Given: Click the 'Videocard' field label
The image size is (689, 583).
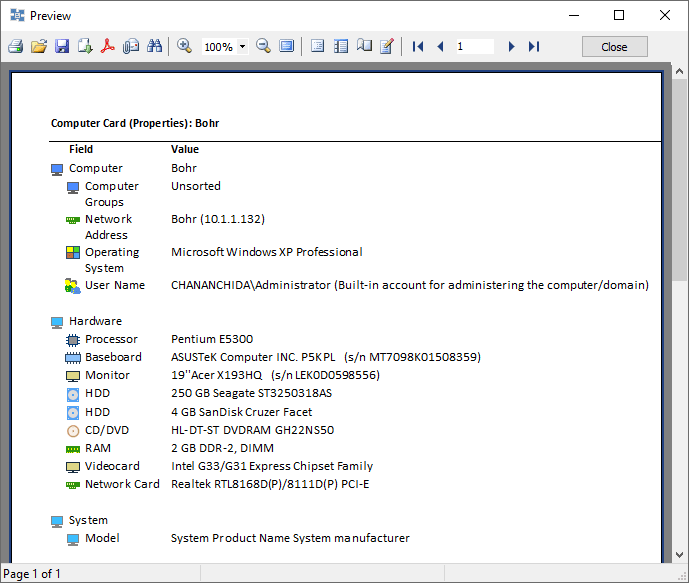Looking at the screenshot, I should [x=112, y=466].
